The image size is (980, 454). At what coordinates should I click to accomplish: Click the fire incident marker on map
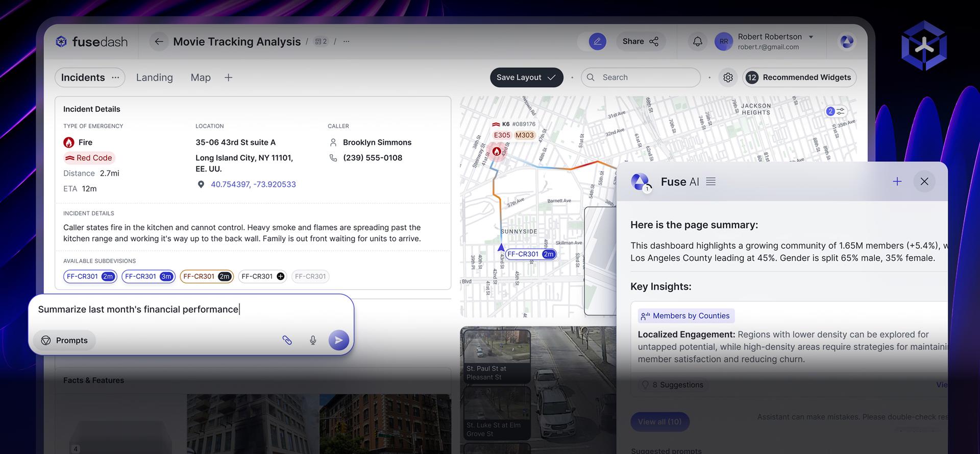click(x=496, y=152)
